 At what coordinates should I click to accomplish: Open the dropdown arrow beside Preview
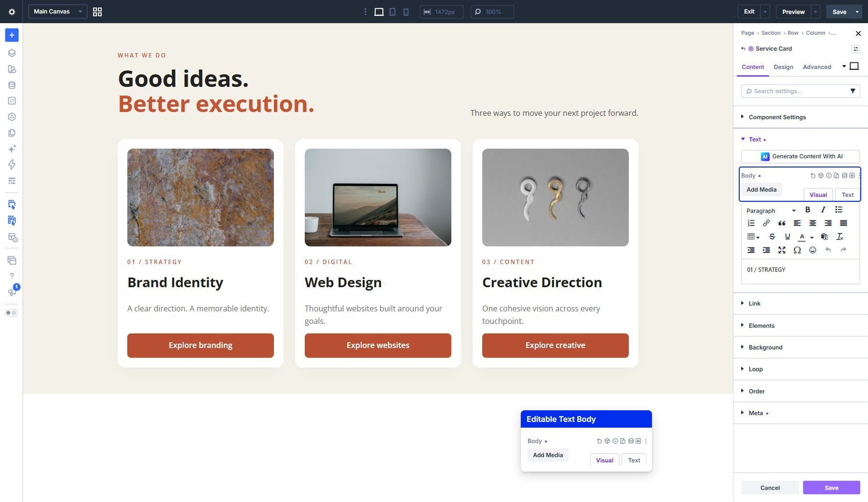pos(815,12)
